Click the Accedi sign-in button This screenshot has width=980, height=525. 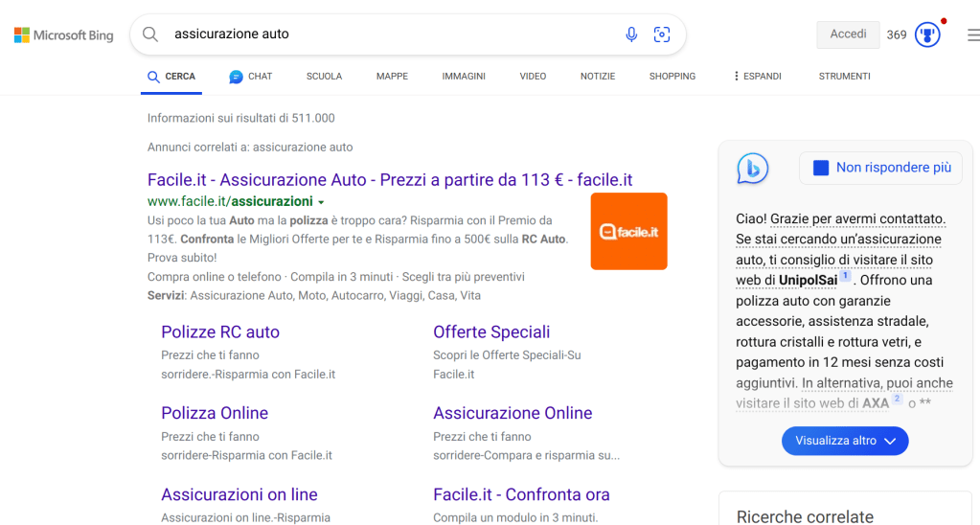click(848, 34)
